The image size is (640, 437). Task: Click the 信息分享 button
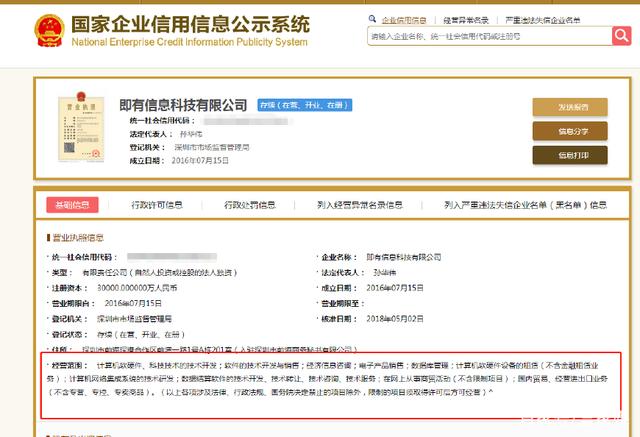(570, 131)
